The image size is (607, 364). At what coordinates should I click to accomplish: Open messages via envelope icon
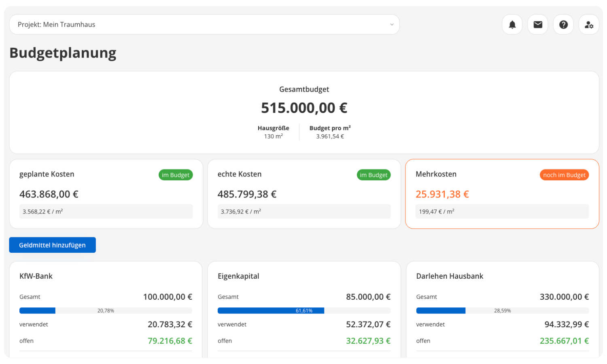(x=538, y=25)
